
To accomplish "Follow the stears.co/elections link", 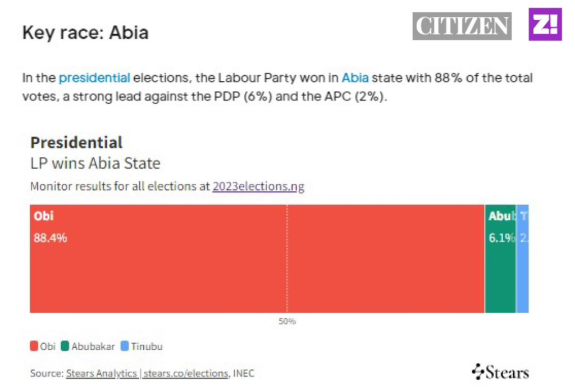I will tap(185, 373).
